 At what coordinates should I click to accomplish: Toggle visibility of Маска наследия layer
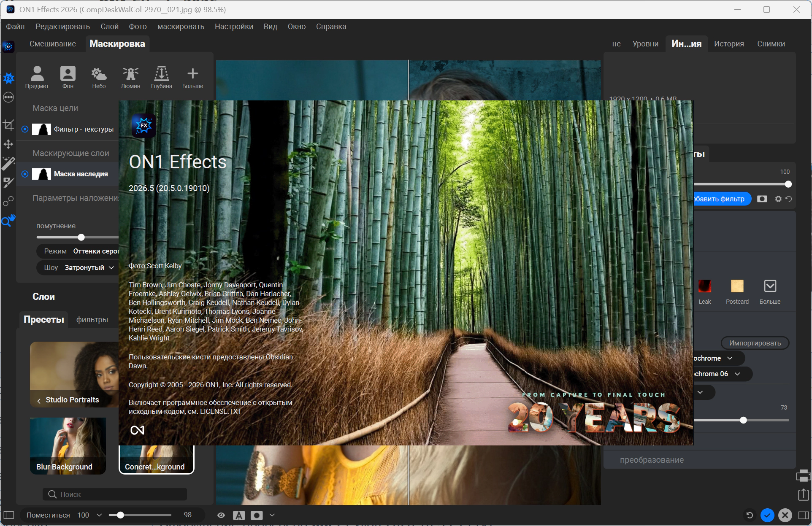tap(25, 174)
